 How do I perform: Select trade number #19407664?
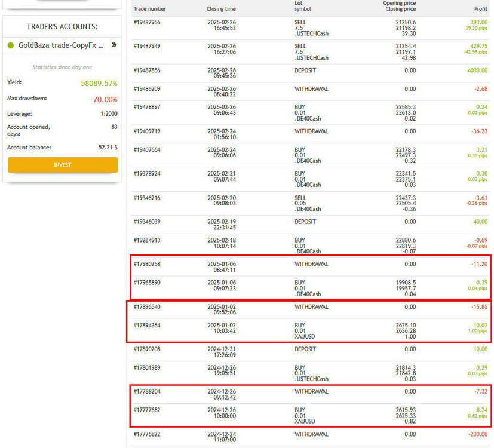[x=147, y=150]
